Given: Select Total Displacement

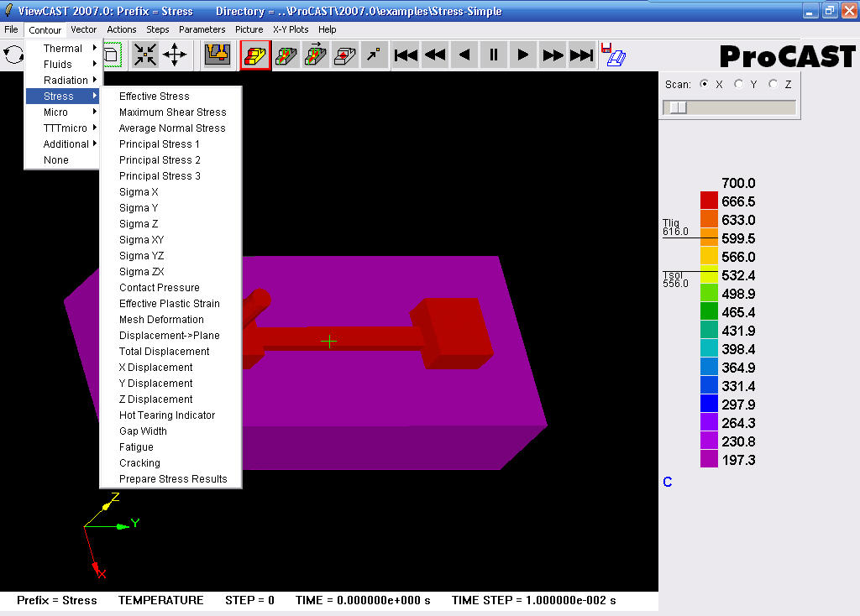Looking at the screenshot, I should click(x=170, y=351).
